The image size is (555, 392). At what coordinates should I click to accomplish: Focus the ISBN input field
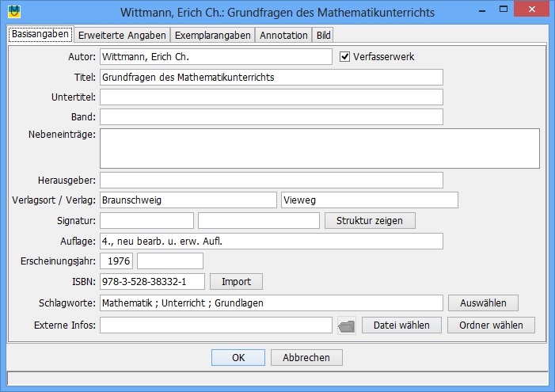tap(152, 282)
